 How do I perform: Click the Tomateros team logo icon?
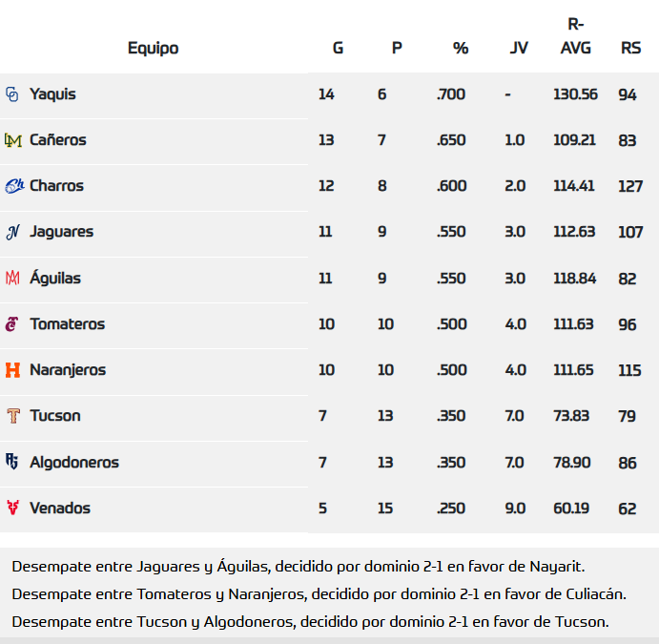point(12,324)
